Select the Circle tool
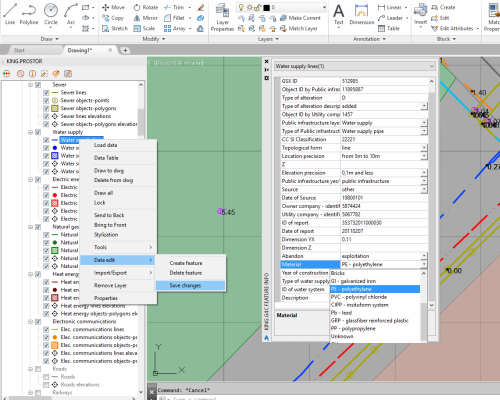500x400 pixels. click(51, 14)
